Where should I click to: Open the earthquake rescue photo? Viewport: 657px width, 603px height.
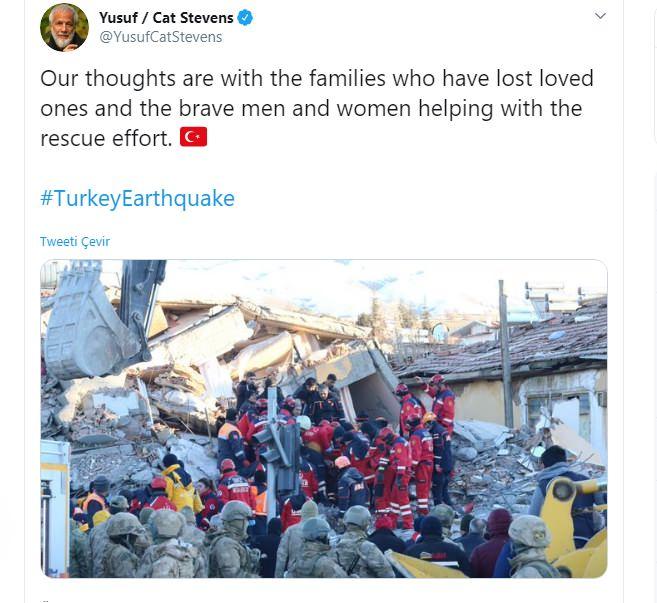point(323,419)
